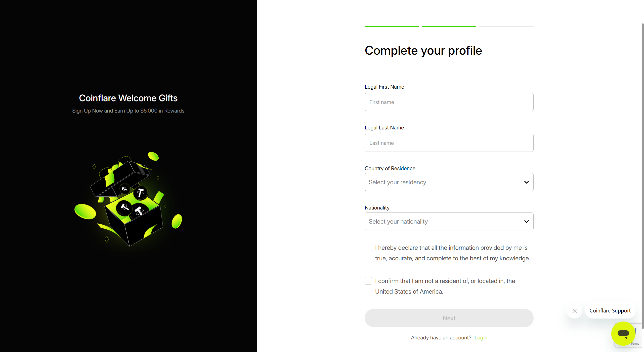The width and height of the screenshot is (644, 352).
Task: Click the first green progress step bar
Action: (392, 26)
